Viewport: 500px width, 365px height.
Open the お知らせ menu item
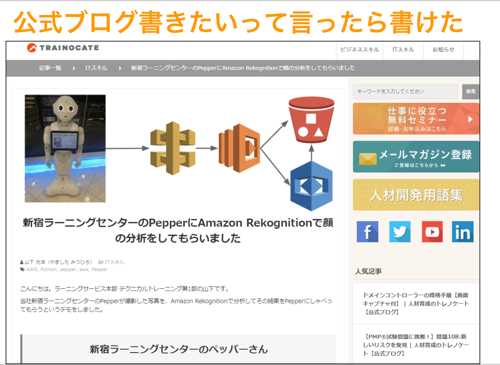click(x=443, y=50)
